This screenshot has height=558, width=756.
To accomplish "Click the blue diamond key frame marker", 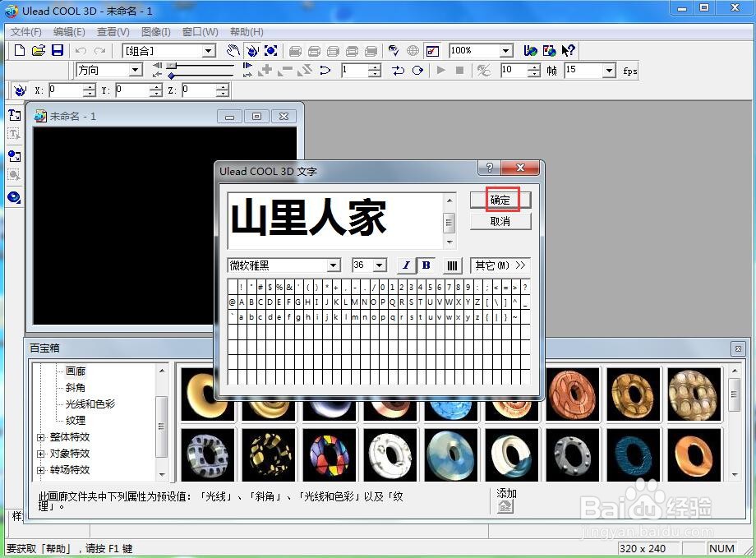I will click(x=171, y=76).
